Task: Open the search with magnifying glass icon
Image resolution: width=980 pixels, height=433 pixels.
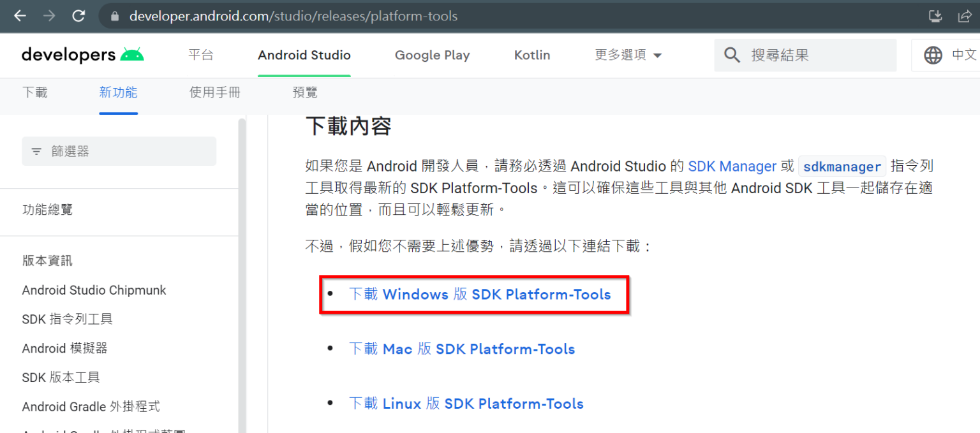Action: point(732,55)
